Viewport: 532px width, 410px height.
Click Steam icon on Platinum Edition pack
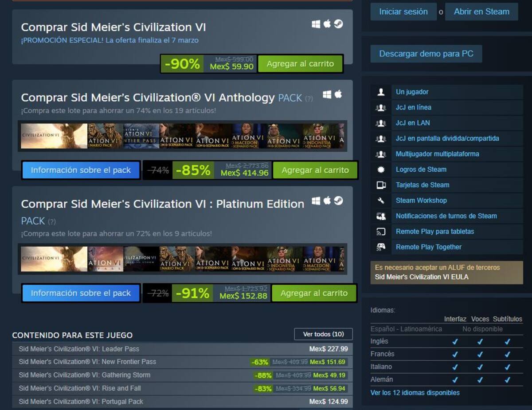(339, 201)
